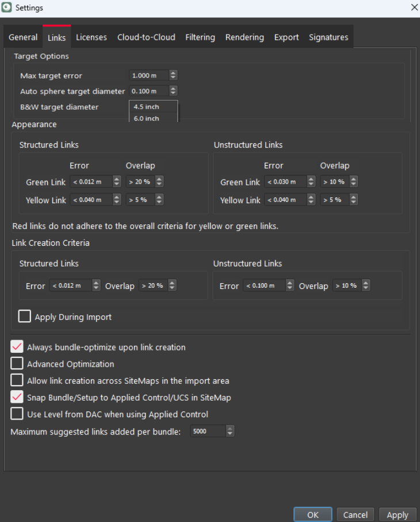
Task: Click Structured Green Link error stepper
Action: [x=117, y=182]
